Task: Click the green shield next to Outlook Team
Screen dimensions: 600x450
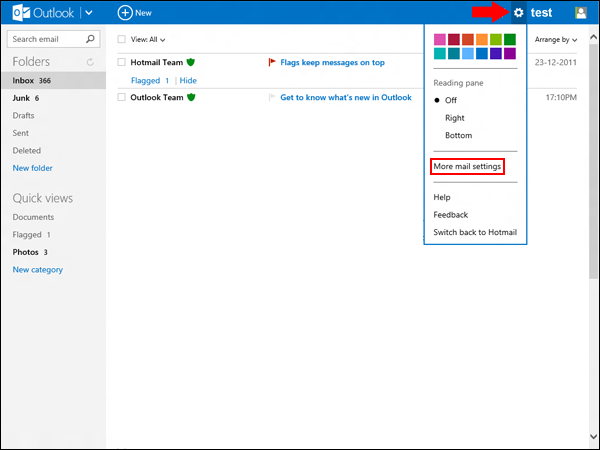Action: pos(191,97)
